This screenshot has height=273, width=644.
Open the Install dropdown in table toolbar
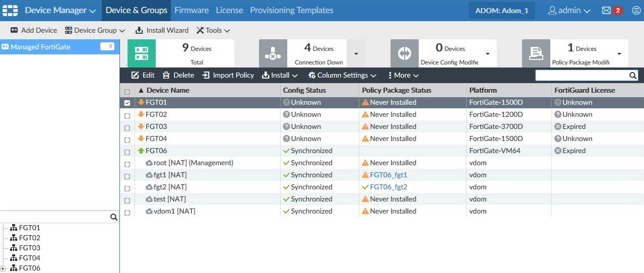(x=280, y=75)
